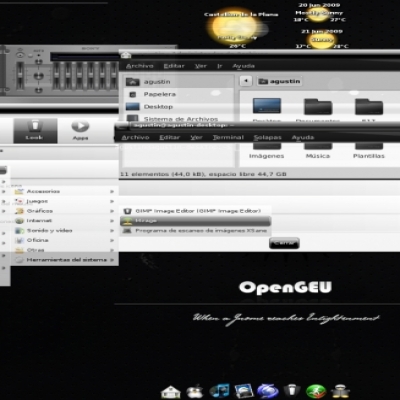This screenshot has width=400, height=400.
Task: Adjust the left volume slider on player
Action: (20, 76)
